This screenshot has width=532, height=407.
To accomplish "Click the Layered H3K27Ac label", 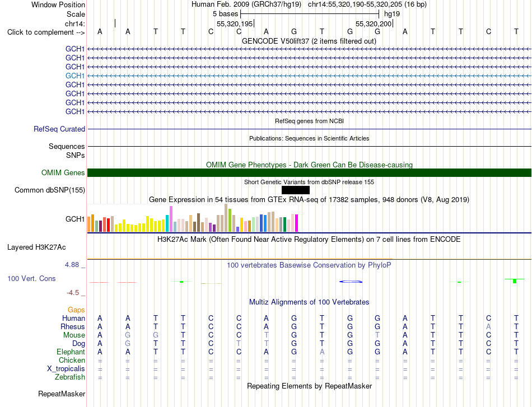I will pyautogui.click(x=36, y=247).
